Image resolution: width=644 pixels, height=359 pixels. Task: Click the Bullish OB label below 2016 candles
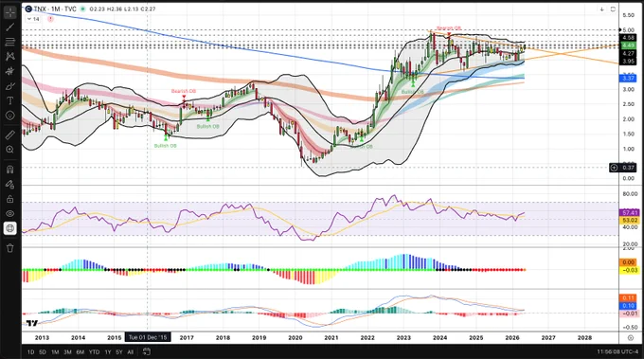pos(165,146)
